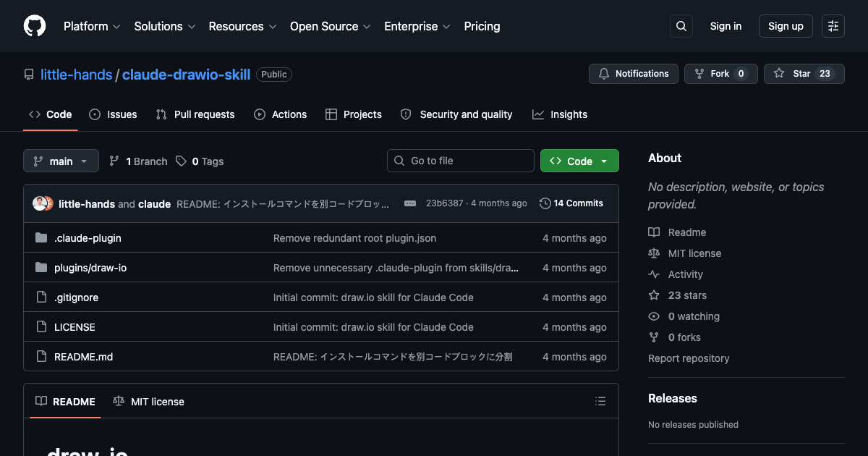Open the LICENSE file name
This screenshot has height=456, width=868.
pyautogui.click(x=75, y=327)
